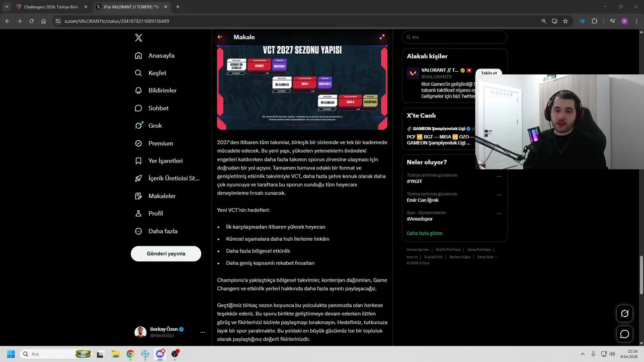Click the browser back arrow
The image size is (644, 362).
pos(7,21)
